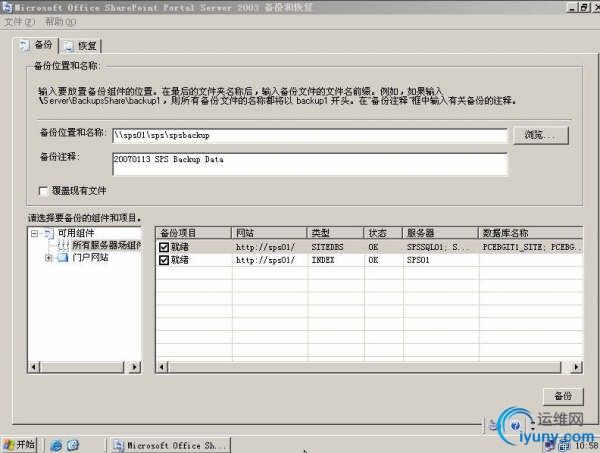
Task: Focus the 备份位置和名称 path field
Action: (x=310, y=135)
